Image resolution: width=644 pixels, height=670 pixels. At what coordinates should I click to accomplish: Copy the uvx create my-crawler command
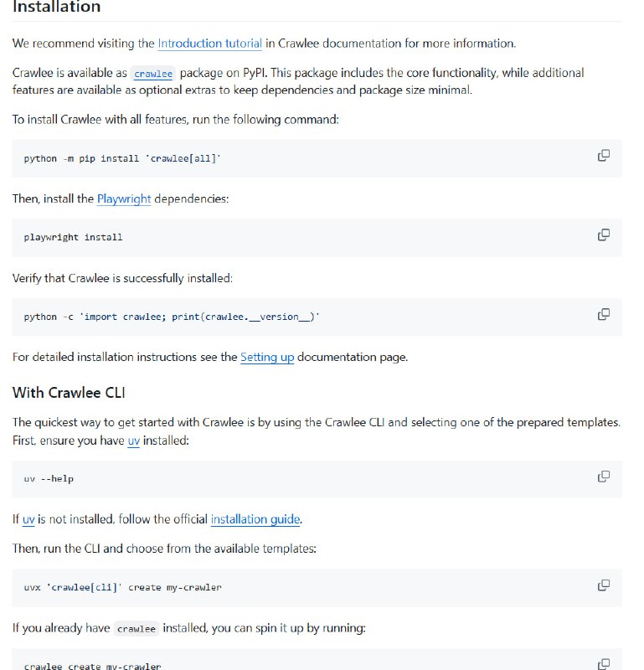click(602, 585)
